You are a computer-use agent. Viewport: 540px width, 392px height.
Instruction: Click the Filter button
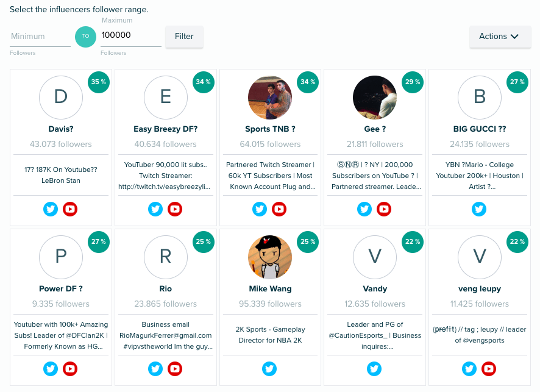184,36
